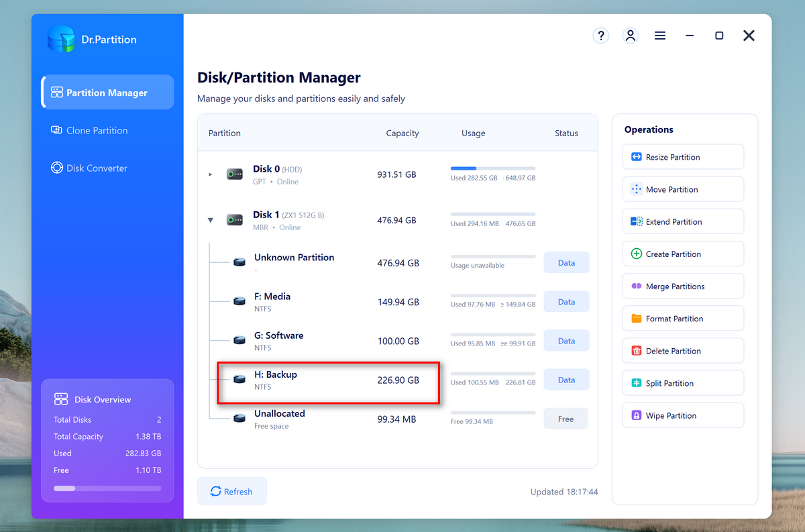
Task: Select the Unknown Partition name
Action: tap(294, 258)
